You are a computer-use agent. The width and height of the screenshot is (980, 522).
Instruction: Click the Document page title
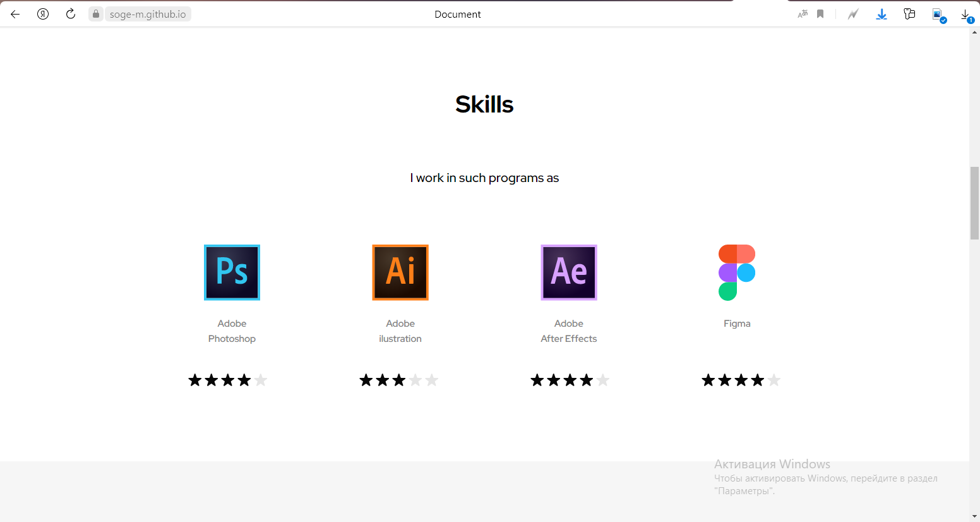(457, 14)
